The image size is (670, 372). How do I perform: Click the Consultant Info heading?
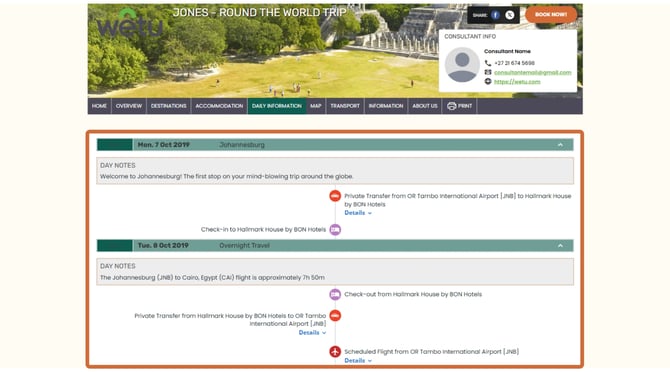pos(470,36)
